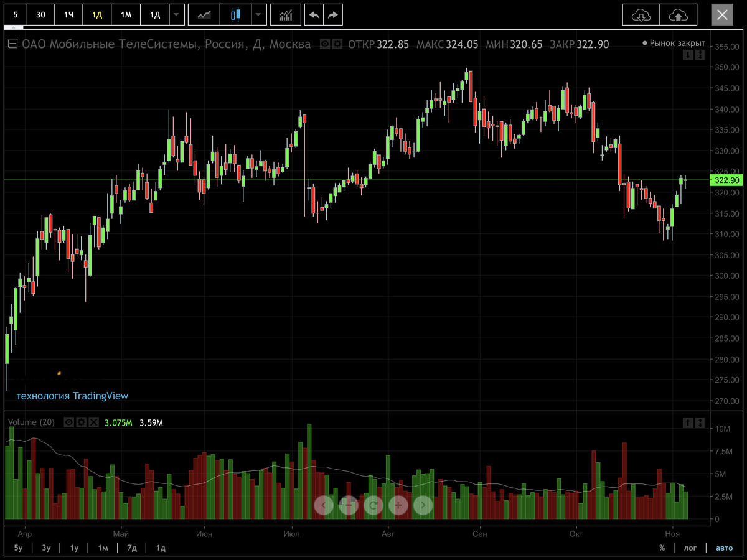Click the МАКС 324.05 high value

click(x=447, y=44)
